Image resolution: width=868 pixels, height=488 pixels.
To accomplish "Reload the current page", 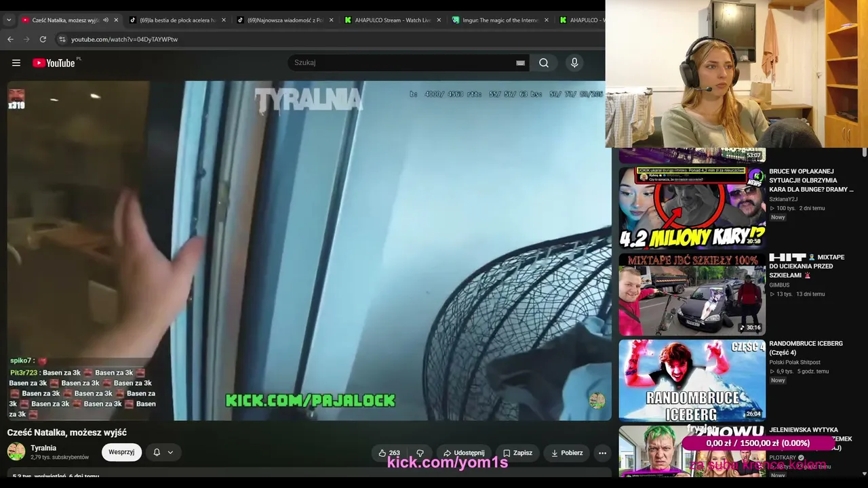I will pyautogui.click(x=43, y=39).
